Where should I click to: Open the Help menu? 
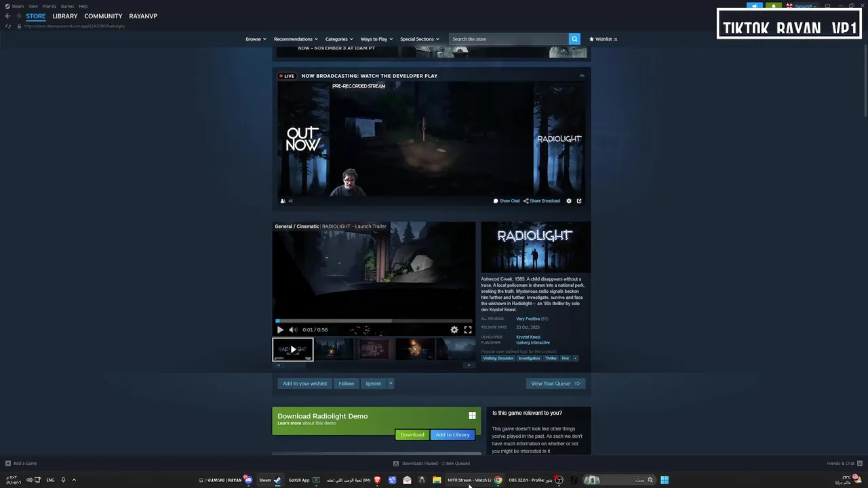[83, 6]
